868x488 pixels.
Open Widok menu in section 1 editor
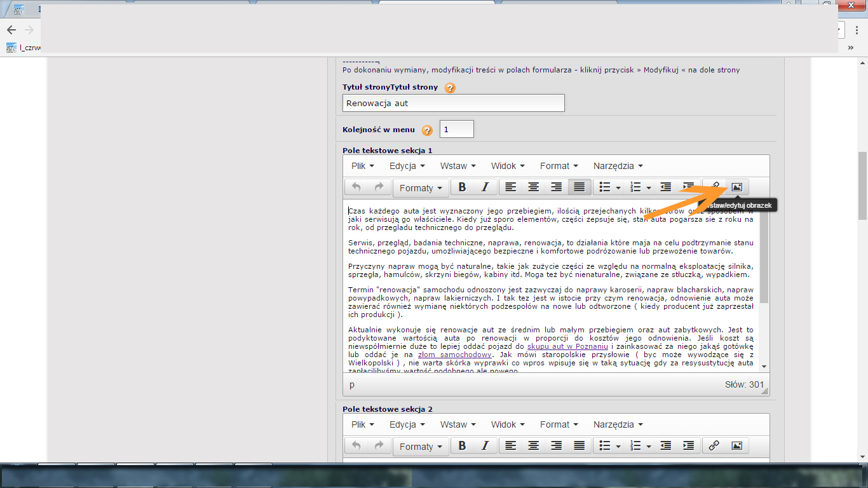(x=508, y=166)
